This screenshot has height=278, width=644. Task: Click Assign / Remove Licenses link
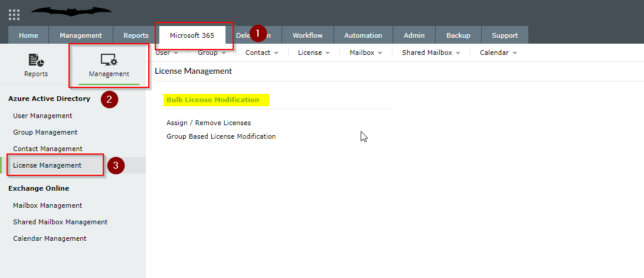click(208, 123)
